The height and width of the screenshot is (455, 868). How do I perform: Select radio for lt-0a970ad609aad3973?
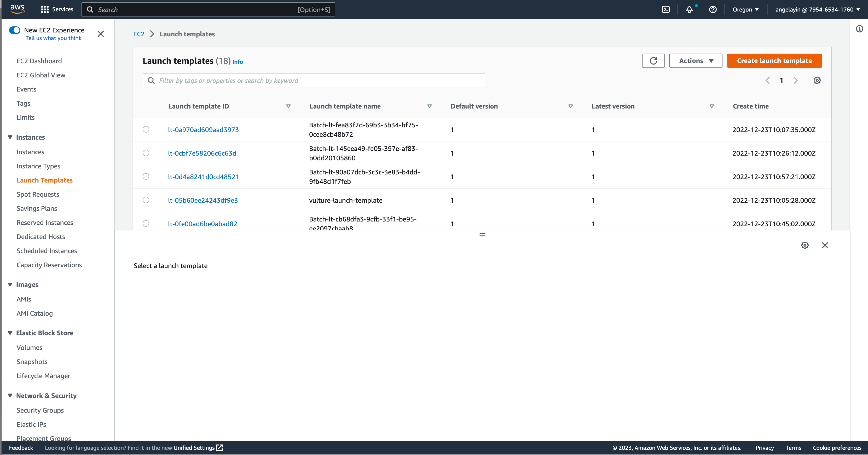[146, 129]
